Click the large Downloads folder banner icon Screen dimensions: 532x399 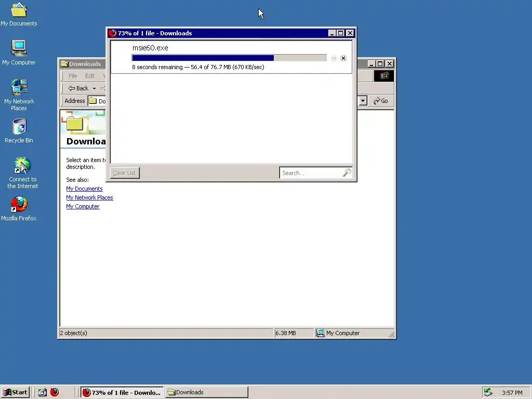pyautogui.click(x=75, y=124)
